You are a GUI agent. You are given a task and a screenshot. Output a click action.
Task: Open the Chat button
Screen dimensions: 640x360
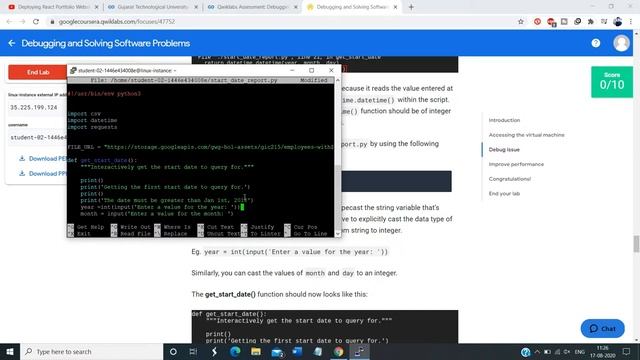(602, 329)
